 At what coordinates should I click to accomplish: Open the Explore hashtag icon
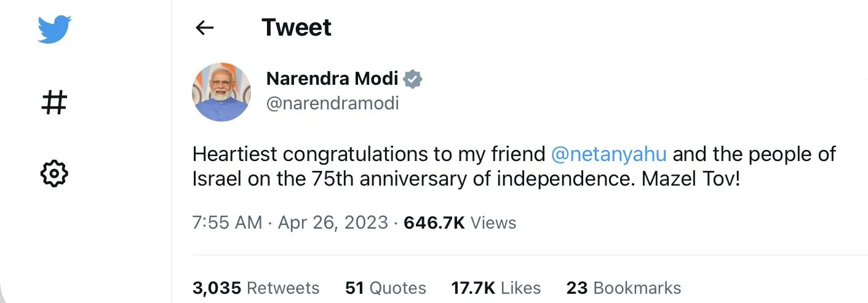coord(54,102)
